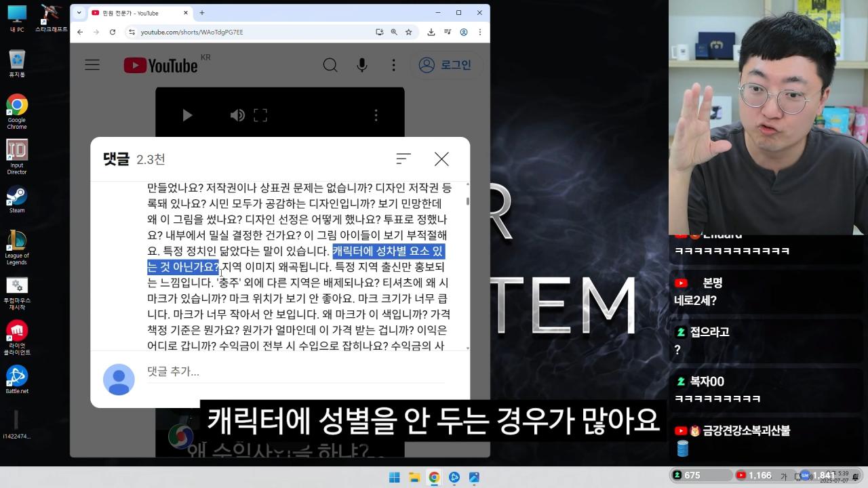Click the bookmark star in the address bar
The height and width of the screenshot is (488, 868).
coord(408,32)
